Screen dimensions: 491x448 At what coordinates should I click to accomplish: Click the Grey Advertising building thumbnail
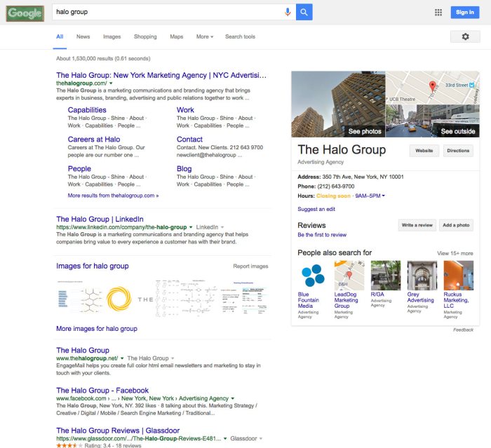pos(422,276)
